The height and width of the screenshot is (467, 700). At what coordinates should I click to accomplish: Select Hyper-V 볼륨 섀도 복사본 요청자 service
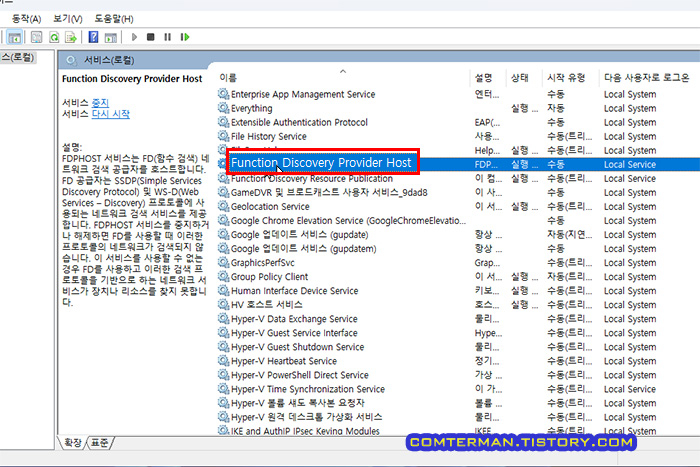click(x=298, y=403)
